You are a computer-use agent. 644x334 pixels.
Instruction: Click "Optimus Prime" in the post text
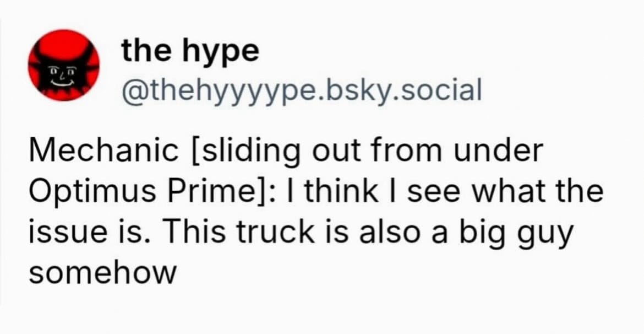click(x=140, y=192)
